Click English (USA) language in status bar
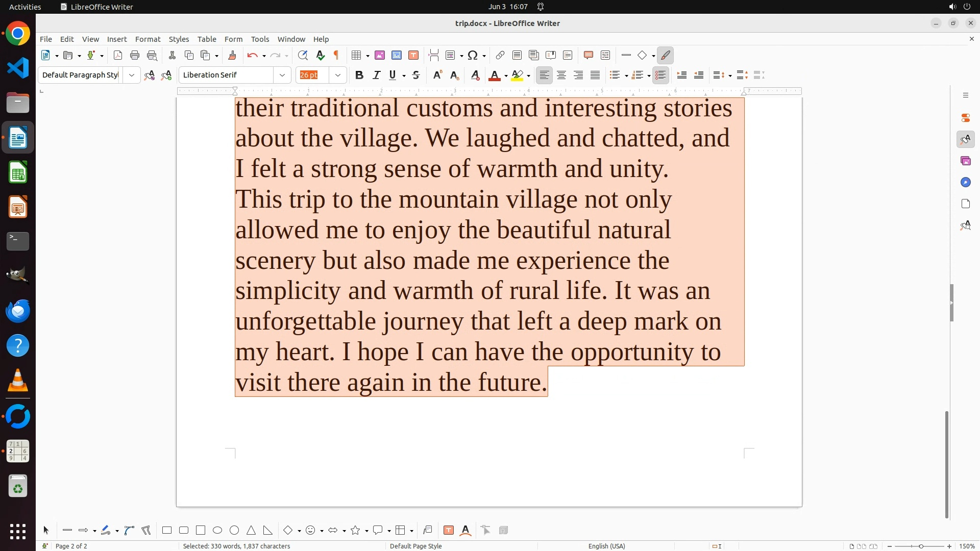This screenshot has height=551, width=980. coord(606,546)
